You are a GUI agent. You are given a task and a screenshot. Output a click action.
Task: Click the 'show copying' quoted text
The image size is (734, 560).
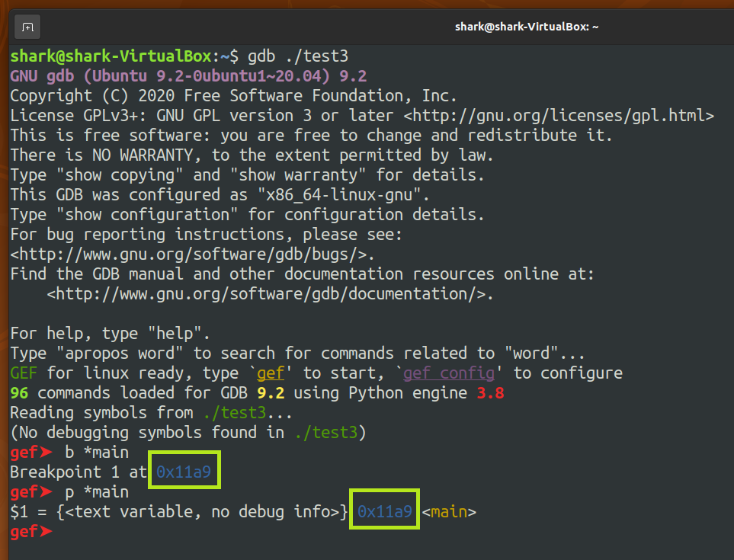120,175
